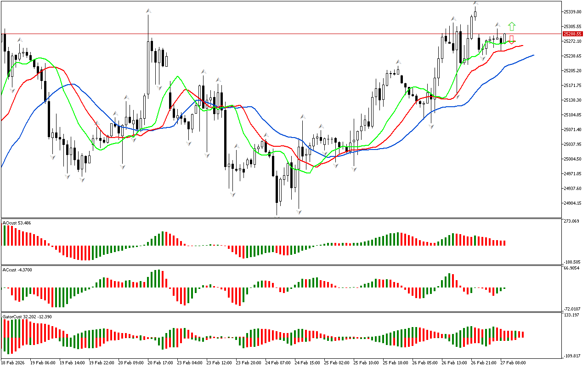Select fractal arrow above the 20 Feb spike candle
Screen dimensions: 588x368
(x=148, y=10)
